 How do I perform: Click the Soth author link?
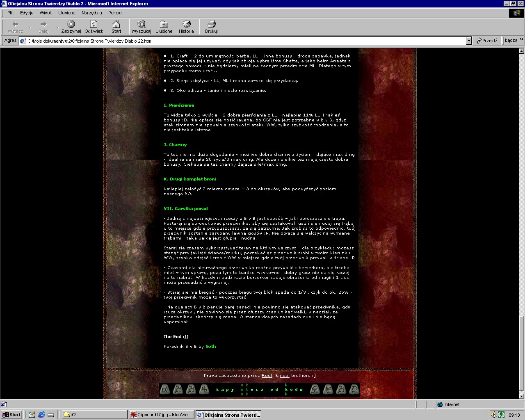210,346
